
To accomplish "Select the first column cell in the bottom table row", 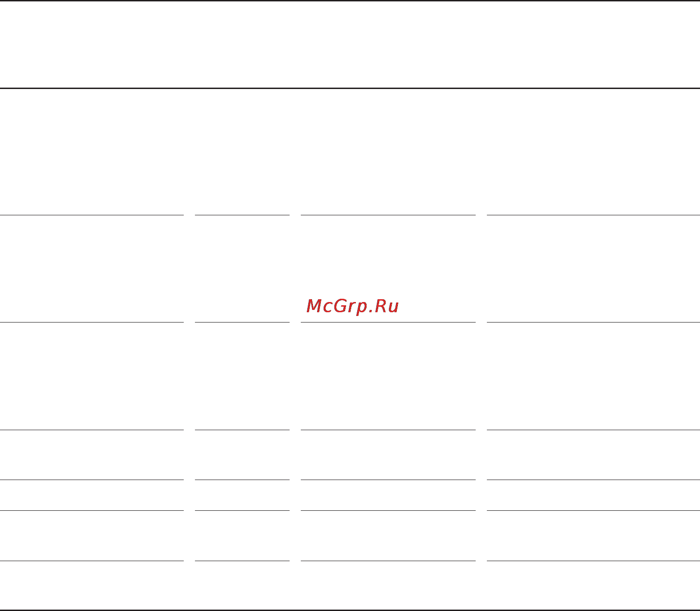I will (91, 585).
